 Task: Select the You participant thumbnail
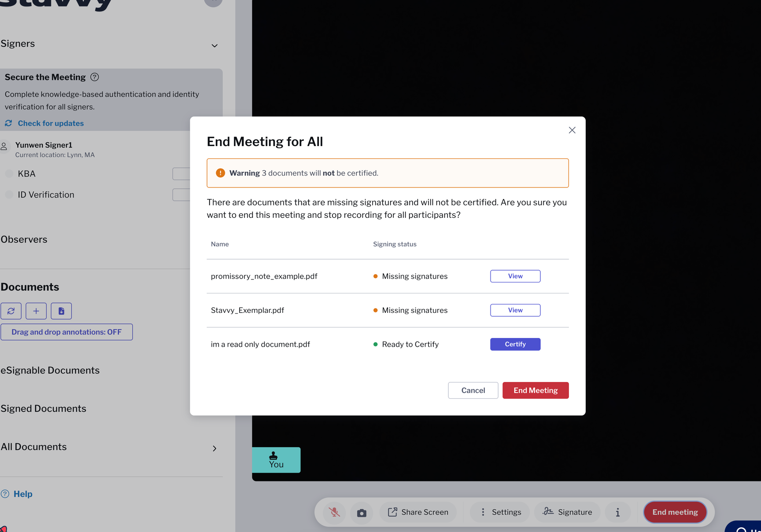[x=276, y=460]
